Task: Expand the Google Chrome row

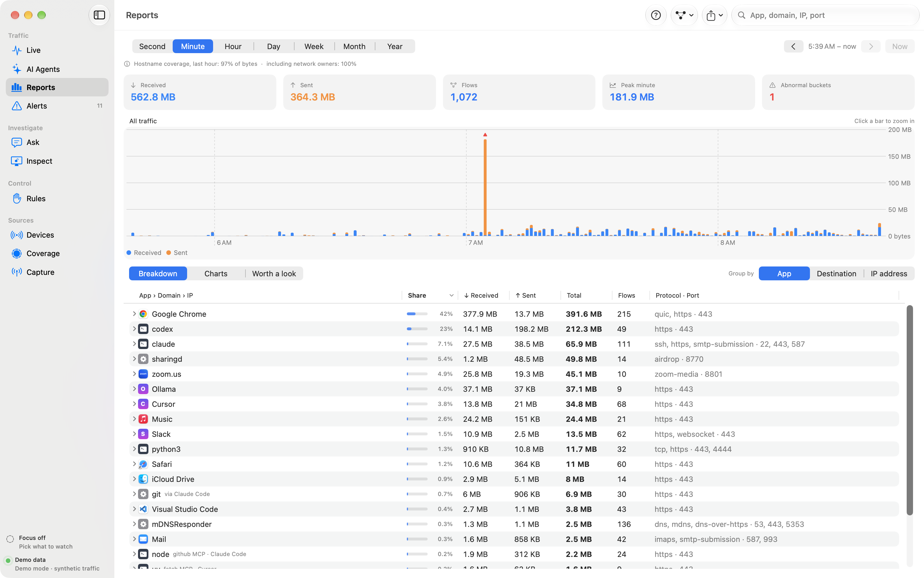Action: tap(134, 314)
